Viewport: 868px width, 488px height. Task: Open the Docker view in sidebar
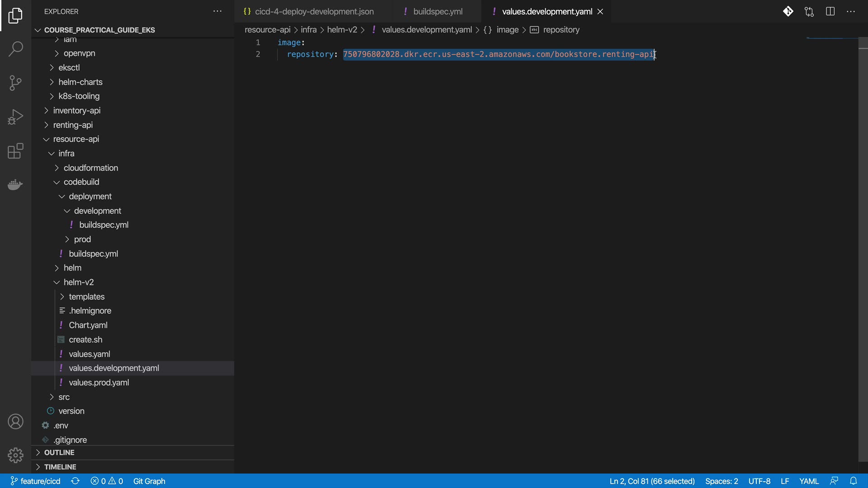click(15, 184)
